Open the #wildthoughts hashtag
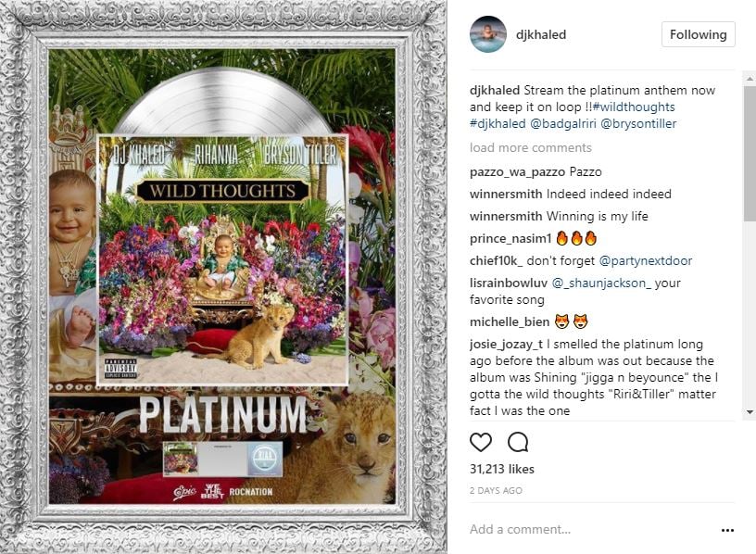The width and height of the screenshot is (756, 554). click(x=634, y=107)
